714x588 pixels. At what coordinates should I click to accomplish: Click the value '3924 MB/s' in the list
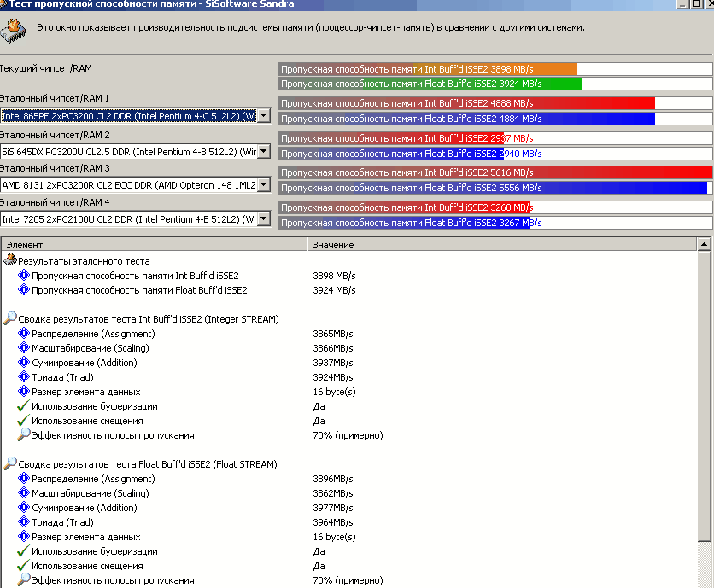[x=334, y=290]
